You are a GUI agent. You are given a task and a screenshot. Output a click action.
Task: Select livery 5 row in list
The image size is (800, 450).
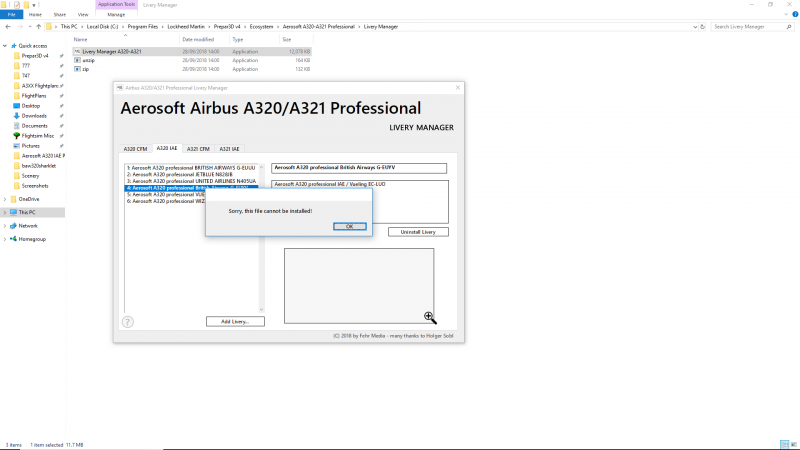[165, 194]
